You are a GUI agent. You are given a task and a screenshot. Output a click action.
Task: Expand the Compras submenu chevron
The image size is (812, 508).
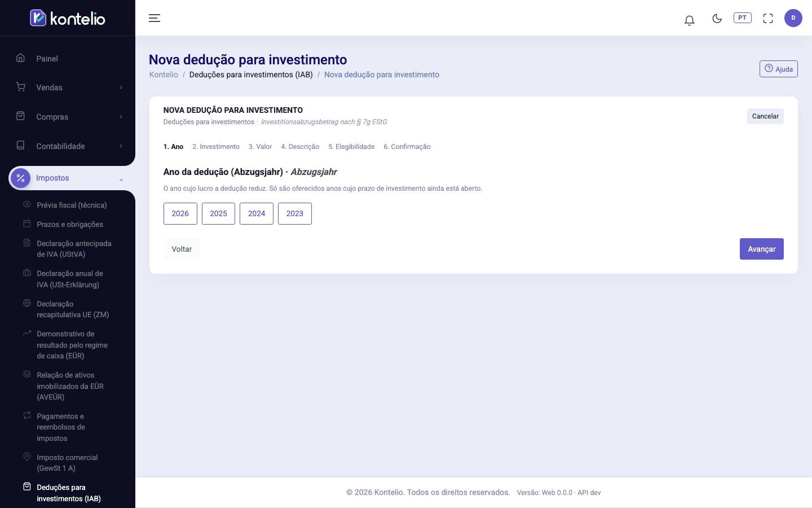pyautogui.click(x=121, y=117)
